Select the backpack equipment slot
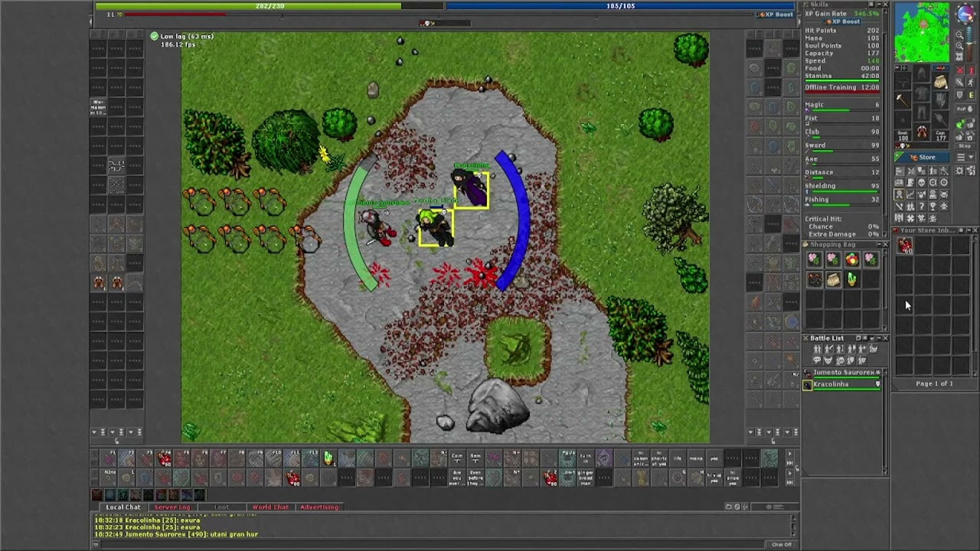Viewport: 980px width, 551px height. pyautogui.click(x=941, y=81)
